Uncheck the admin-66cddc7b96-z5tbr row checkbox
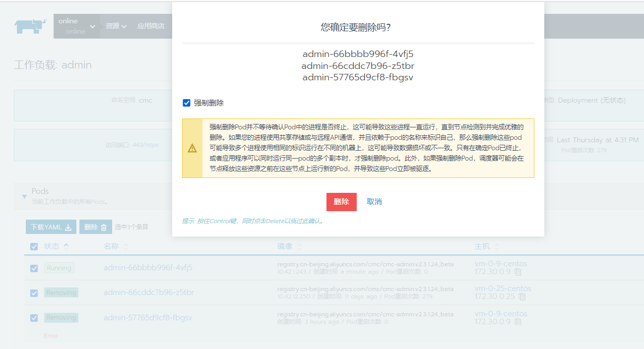The width and height of the screenshot is (644, 349). (x=34, y=293)
